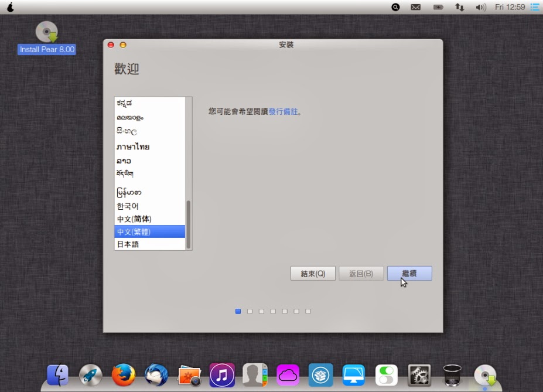
Task: Select the Sinhala language entry
Action: click(x=149, y=131)
